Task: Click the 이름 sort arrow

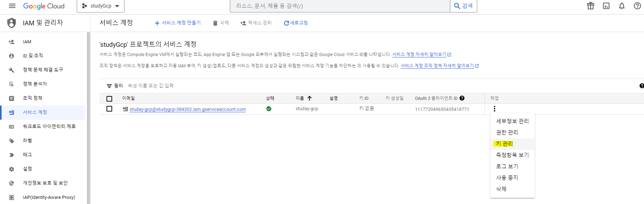Action: tap(309, 98)
